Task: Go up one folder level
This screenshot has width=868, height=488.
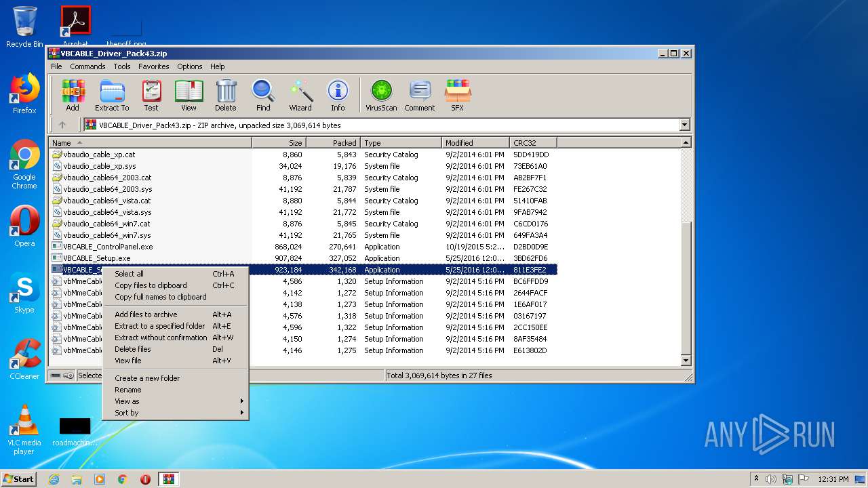Action: tap(62, 125)
